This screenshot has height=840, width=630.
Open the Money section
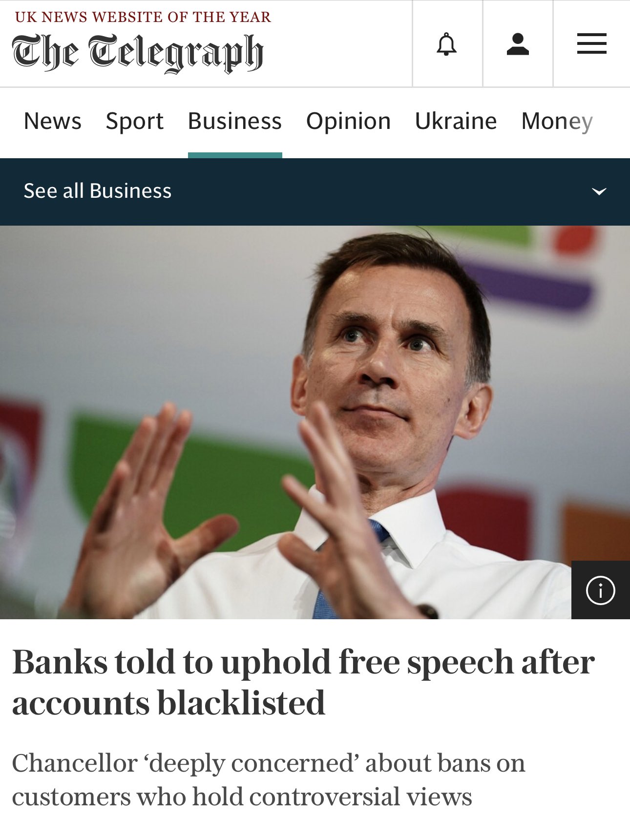tap(557, 121)
